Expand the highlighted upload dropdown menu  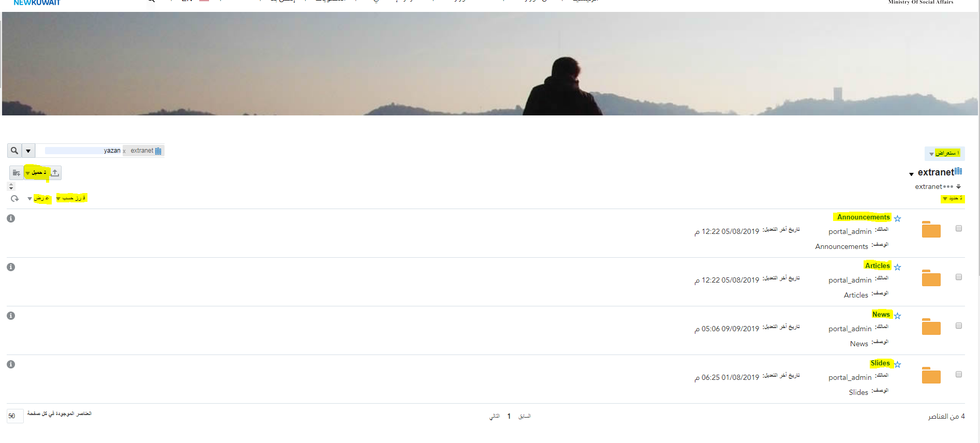coord(36,173)
